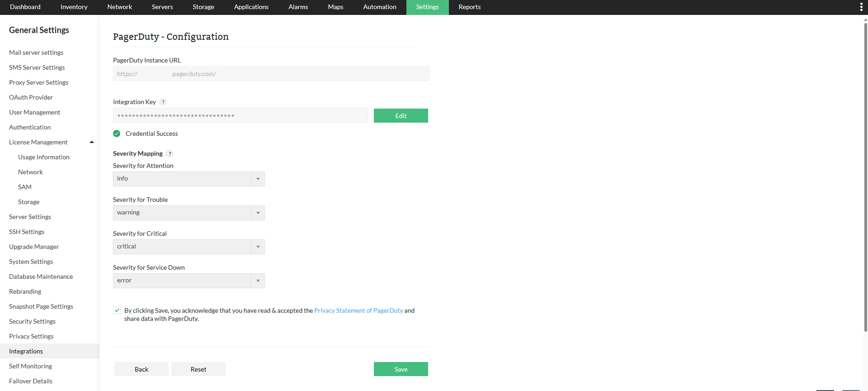Image resolution: width=868 pixels, height=391 pixels.
Task: Open the Storage top tab
Action: tap(203, 7)
